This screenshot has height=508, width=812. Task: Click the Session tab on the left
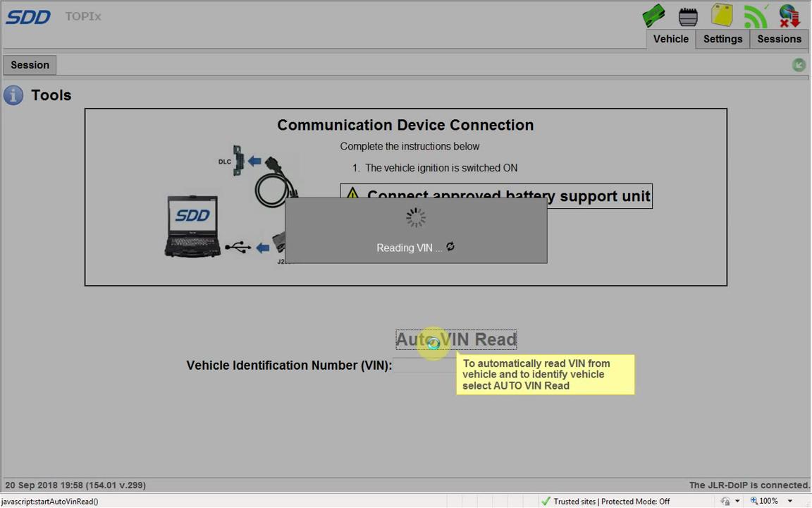[x=30, y=65]
